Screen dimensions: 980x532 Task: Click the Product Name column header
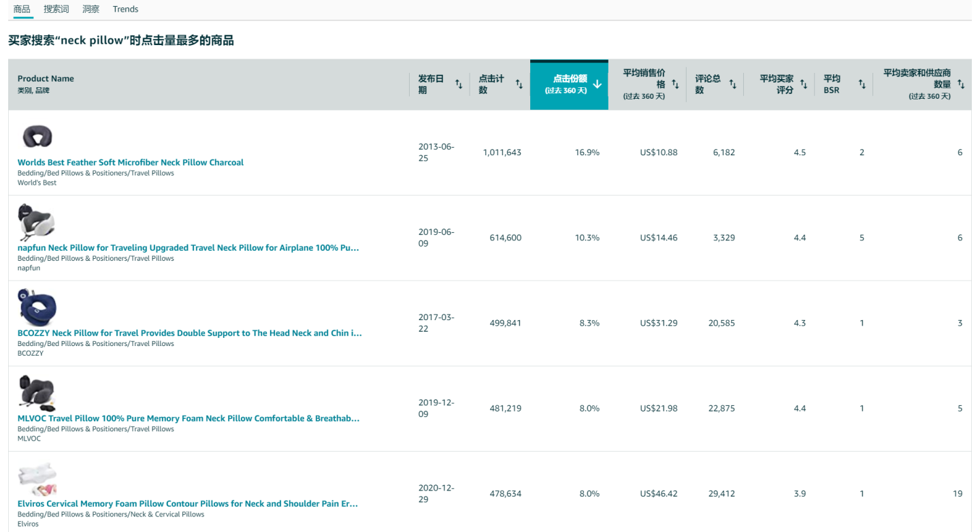46,78
